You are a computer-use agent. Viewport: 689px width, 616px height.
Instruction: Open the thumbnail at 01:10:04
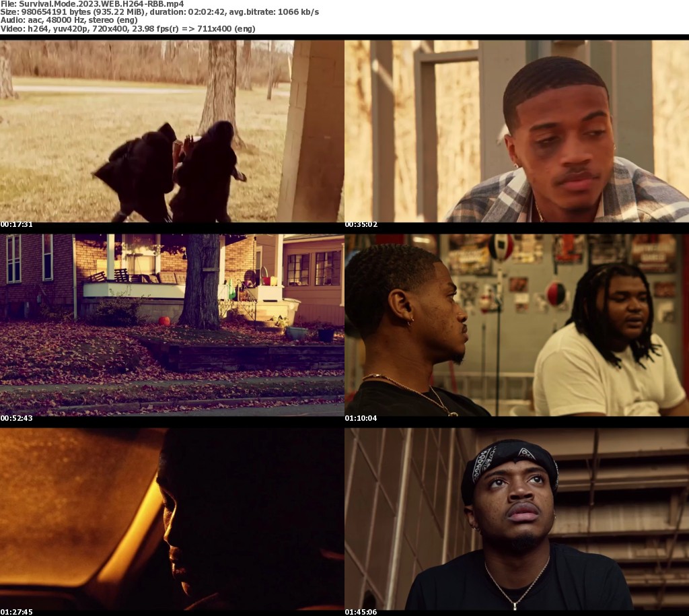[517, 325]
